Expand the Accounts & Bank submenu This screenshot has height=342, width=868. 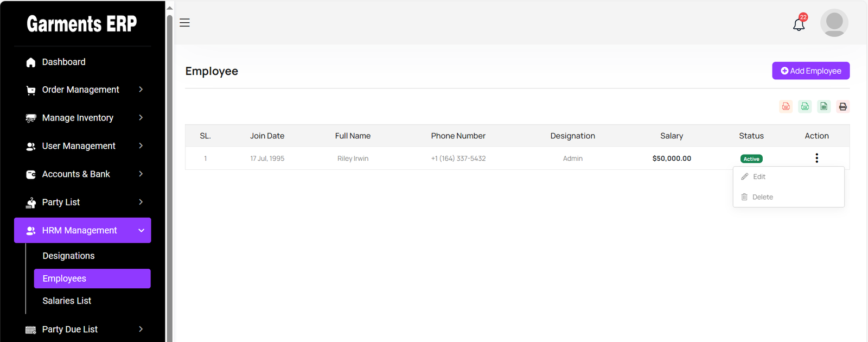click(x=82, y=174)
